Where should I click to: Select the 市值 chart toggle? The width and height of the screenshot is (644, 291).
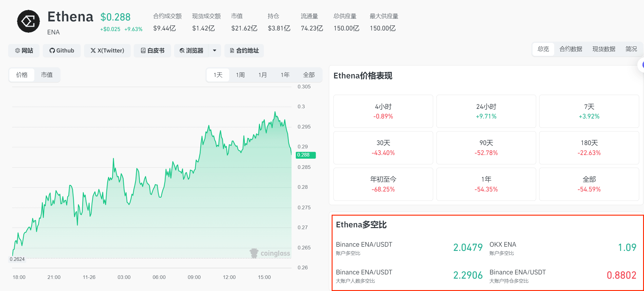pyautogui.click(x=47, y=75)
